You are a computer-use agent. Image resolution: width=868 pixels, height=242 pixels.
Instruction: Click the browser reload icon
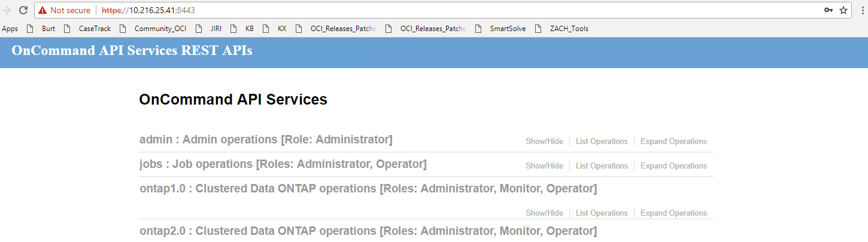click(23, 10)
